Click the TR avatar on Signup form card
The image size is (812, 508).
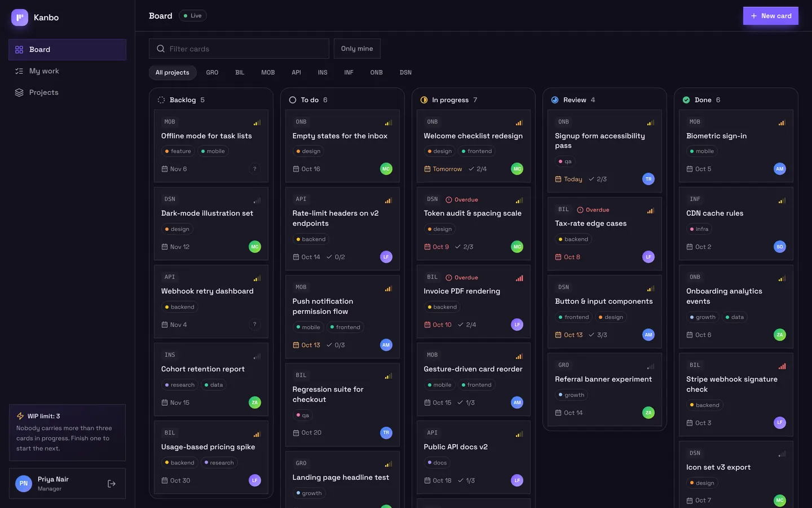pos(648,179)
